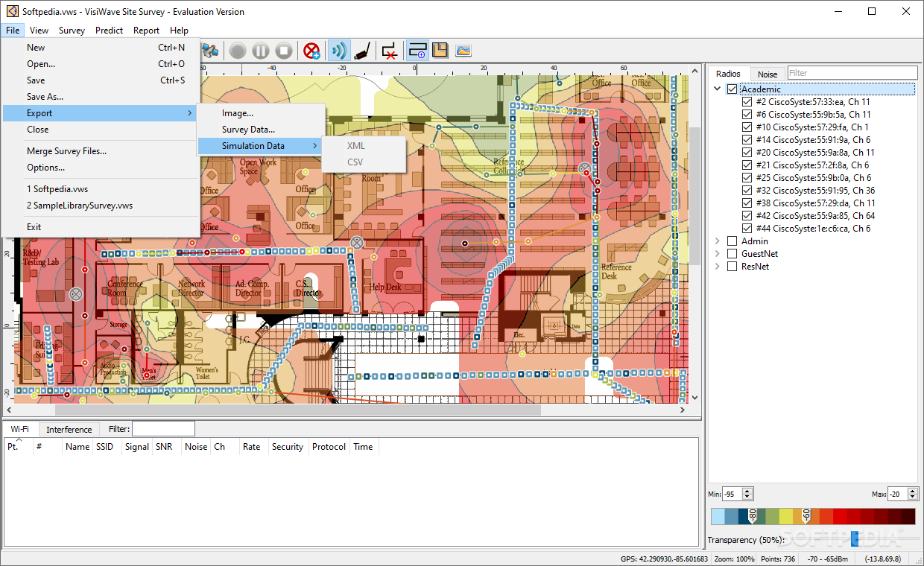This screenshot has width=924, height=566.
Task: Click the stop survey button
Action: pyautogui.click(x=284, y=51)
